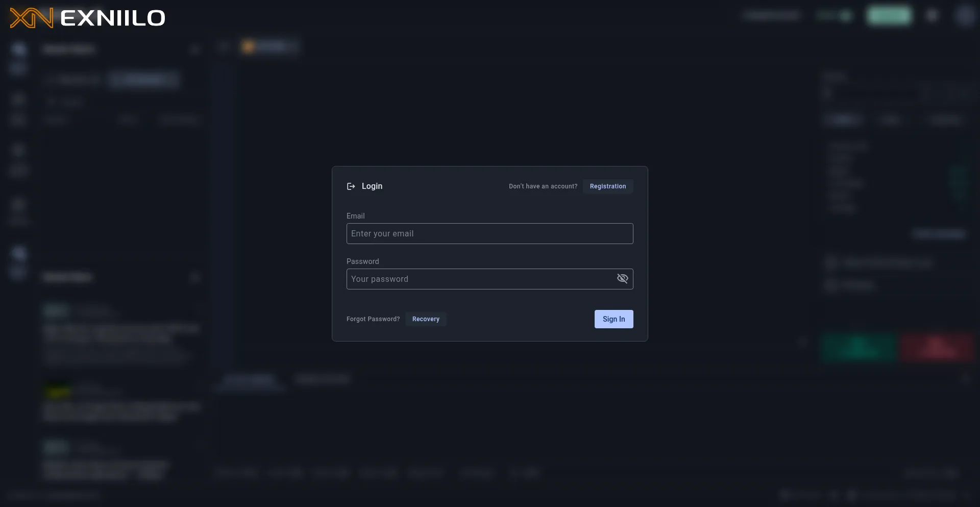Focus the 'Enter your email' field
Viewport: 980px width, 507px height.
pyautogui.click(x=489, y=234)
